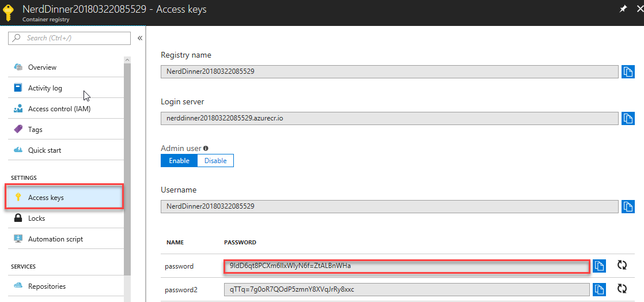Screen dimensions: 644x302
Task: Click the 'password' name cell
Action: [x=179, y=266]
